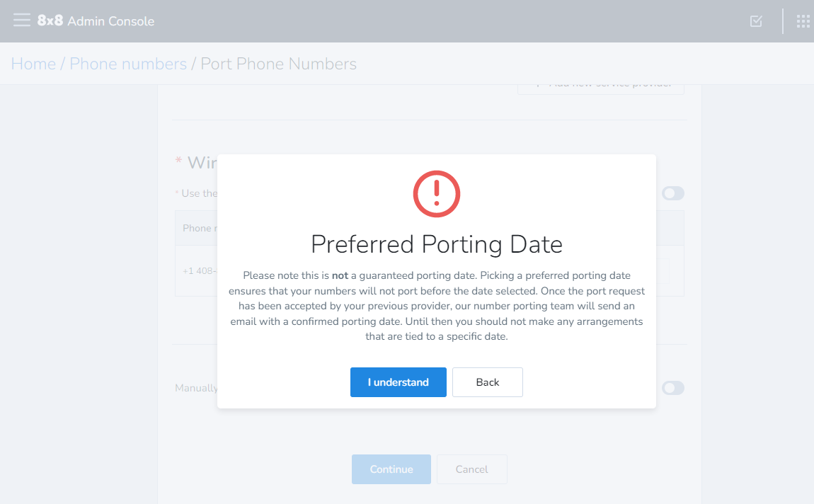Click the input box right of phone row

(x=663, y=271)
